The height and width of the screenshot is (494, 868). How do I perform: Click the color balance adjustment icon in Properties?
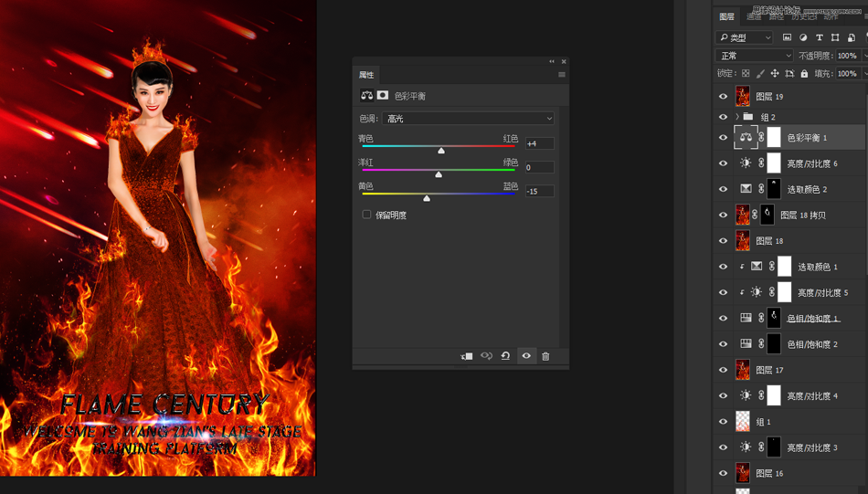tap(366, 96)
